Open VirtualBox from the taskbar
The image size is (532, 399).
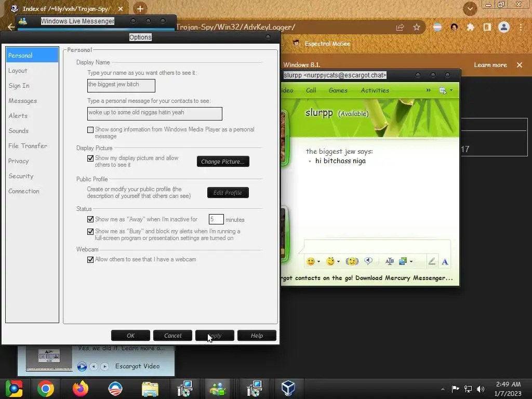(288, 388)
